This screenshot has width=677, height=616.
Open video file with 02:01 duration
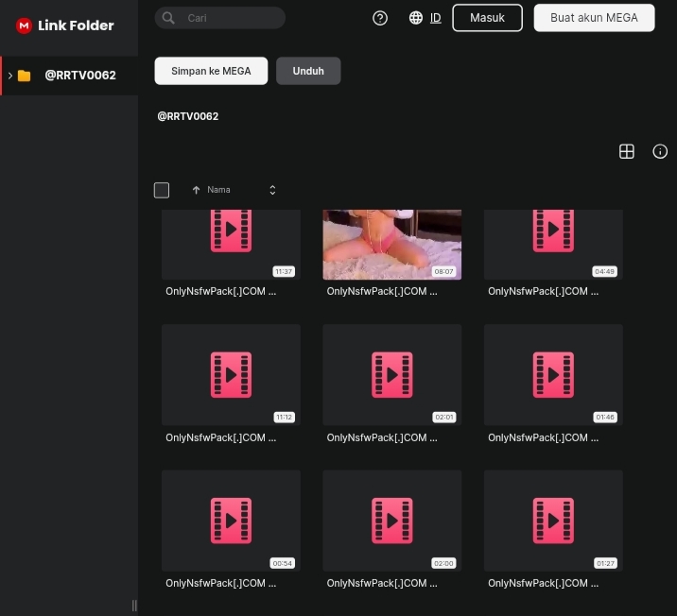pos(392,375)
